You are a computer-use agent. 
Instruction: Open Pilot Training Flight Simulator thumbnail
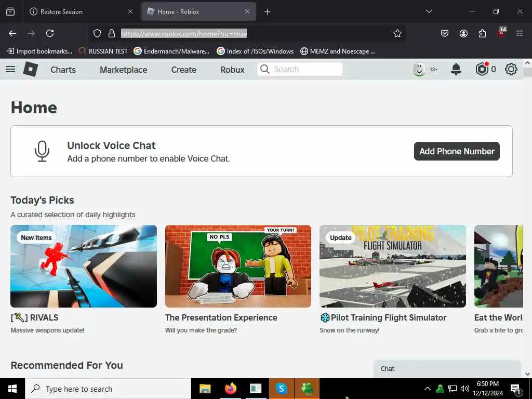click(393, 267)
